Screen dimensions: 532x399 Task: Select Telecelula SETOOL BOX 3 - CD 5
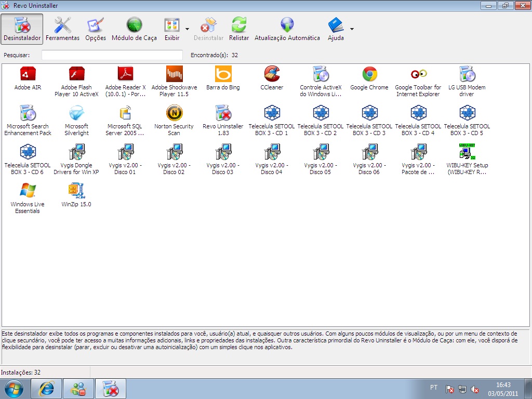coord(467,121)
